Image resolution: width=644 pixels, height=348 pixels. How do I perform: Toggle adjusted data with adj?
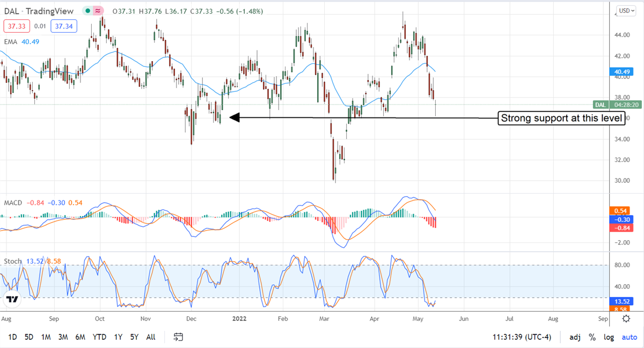575,337
